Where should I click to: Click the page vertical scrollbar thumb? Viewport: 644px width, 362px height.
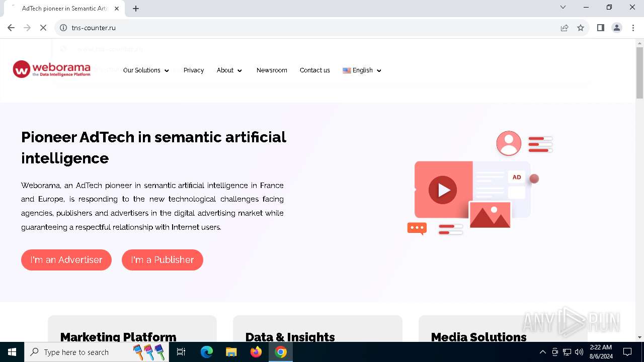[639, 73]
